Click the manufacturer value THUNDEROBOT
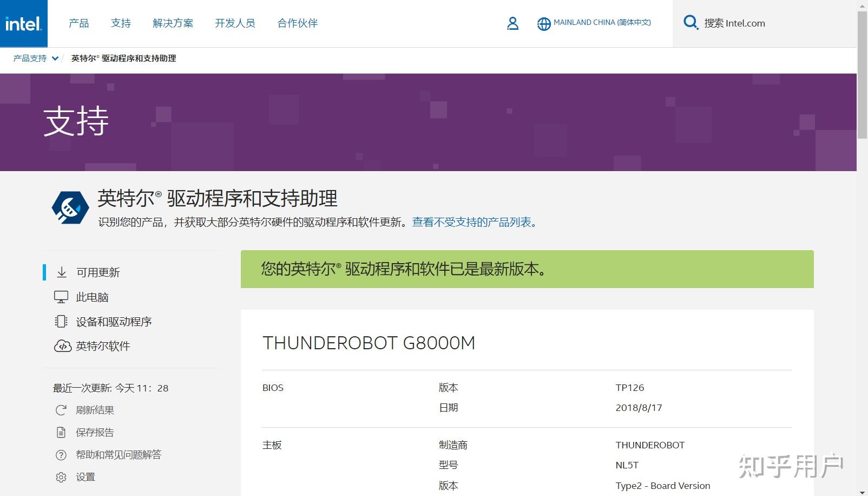Screen dimensions: 868x496 (x=650, y=445)
